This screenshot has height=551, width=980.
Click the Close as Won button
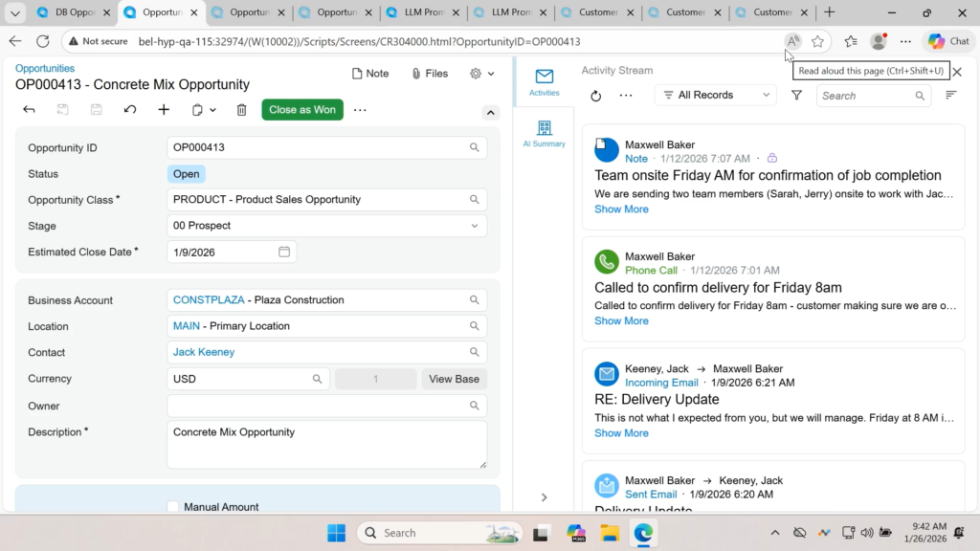(302, 110)
